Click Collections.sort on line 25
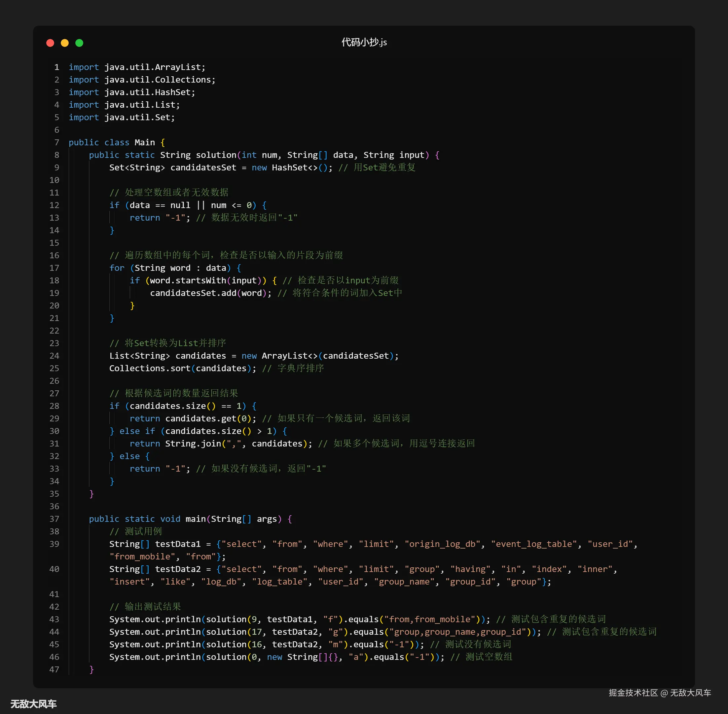This screenshot has height=714, width=728. point(150,368)
